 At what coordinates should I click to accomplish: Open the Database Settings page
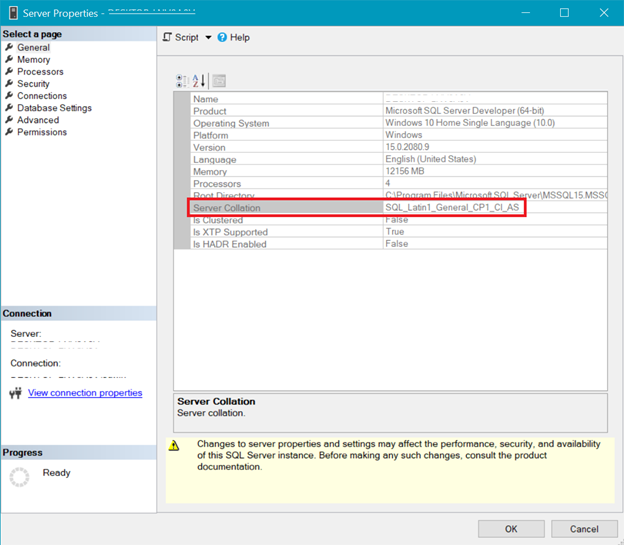coord(54,108)
